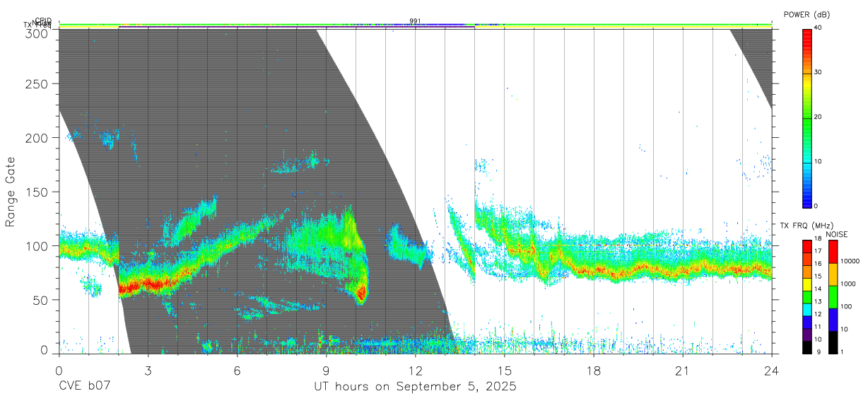The image size is (868, 401).
Task: Click the "20" label on the power scale
Action: (819, 117)
